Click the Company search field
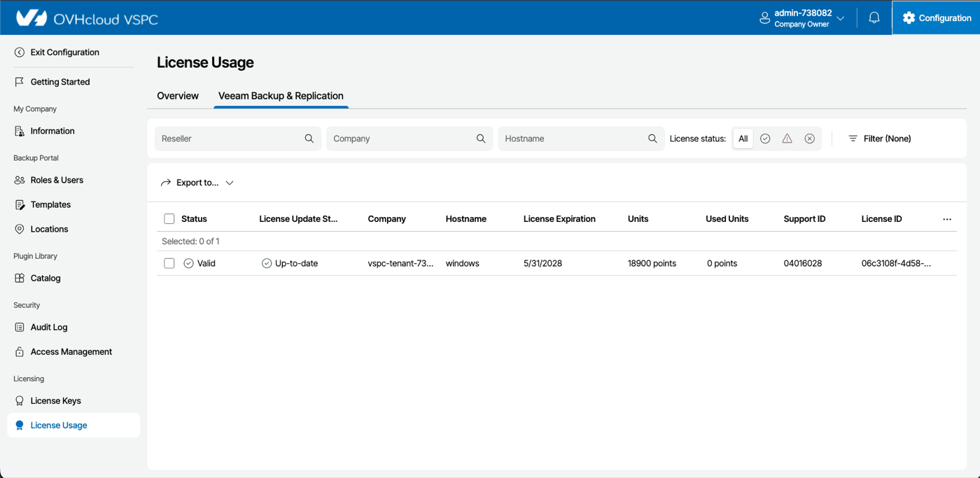This screenshot has width=980, height=478. click(x=409, y=139)
